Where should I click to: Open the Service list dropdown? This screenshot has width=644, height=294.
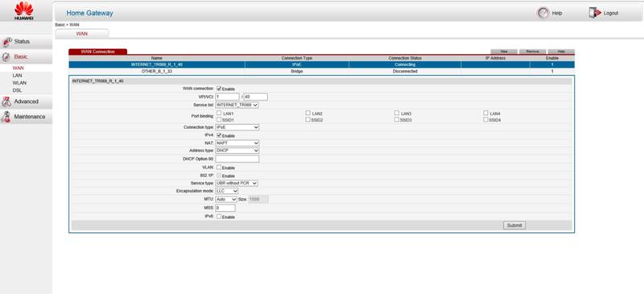(237, 106)
